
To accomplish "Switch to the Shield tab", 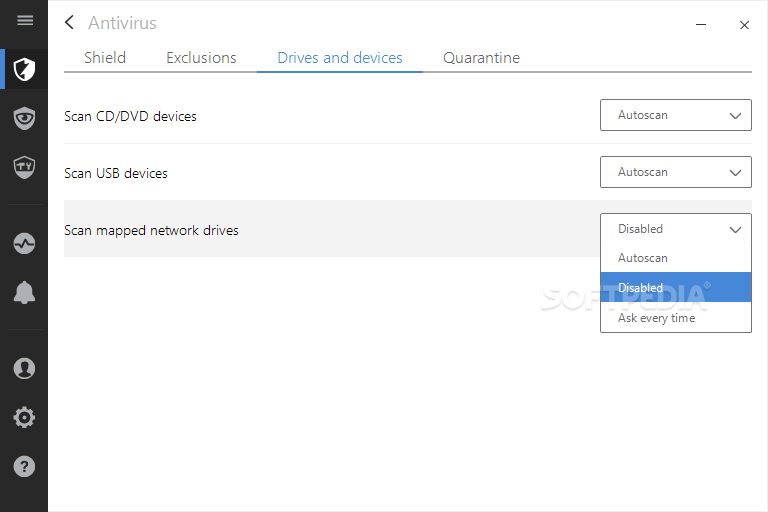I will click(105, 58).
